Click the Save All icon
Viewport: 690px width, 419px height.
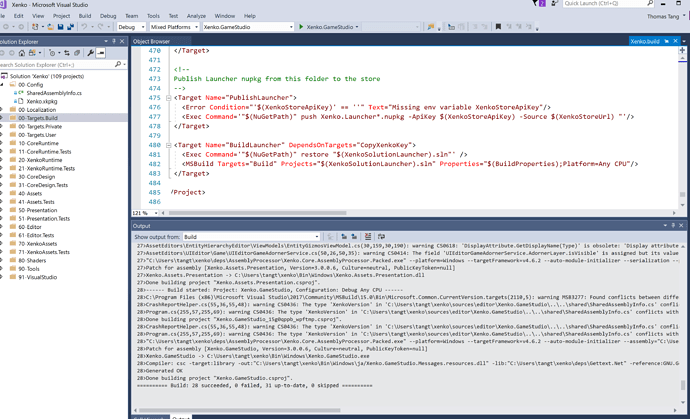70,27
